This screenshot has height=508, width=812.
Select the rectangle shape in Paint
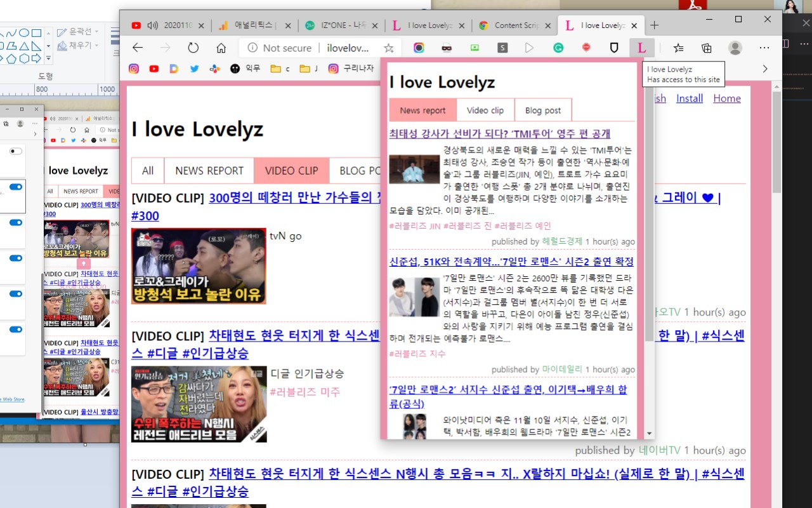[x=36, y=33]
